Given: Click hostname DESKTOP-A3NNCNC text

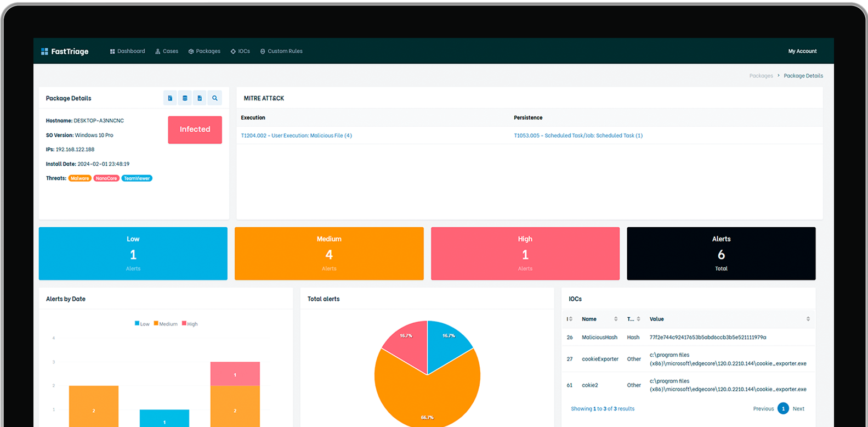Looking at the screenshot, I should click(99, 121).
